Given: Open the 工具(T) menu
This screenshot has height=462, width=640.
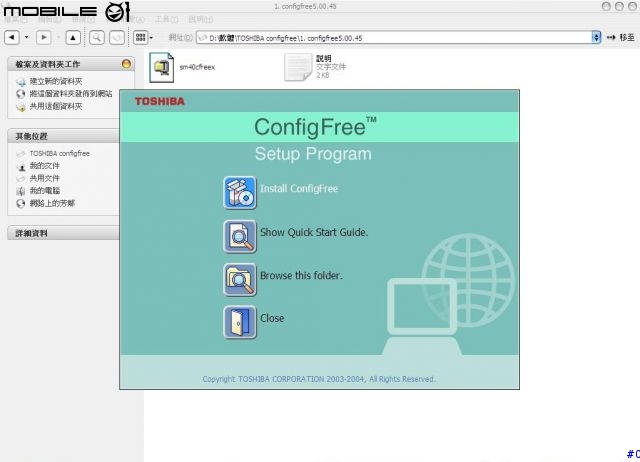Looking at the screenshot, I should 166,19.
